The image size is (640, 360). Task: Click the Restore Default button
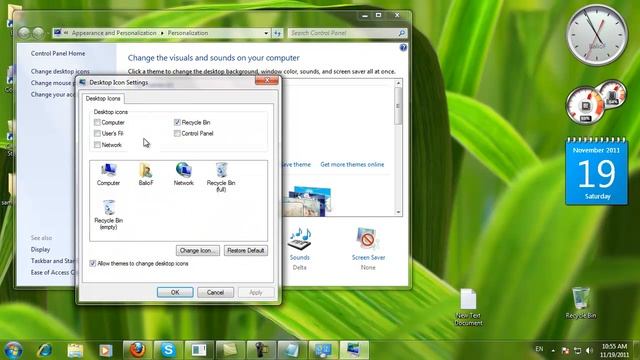[x=246, y=250]
